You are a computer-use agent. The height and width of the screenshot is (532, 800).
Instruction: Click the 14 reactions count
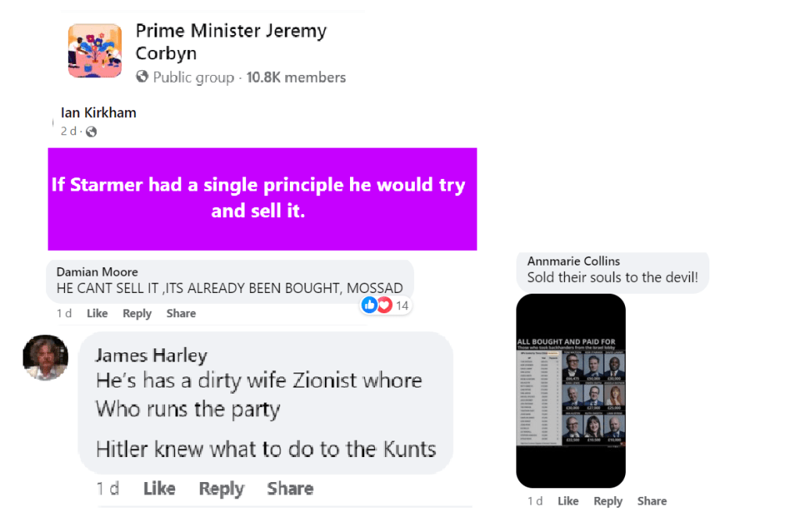402,305
